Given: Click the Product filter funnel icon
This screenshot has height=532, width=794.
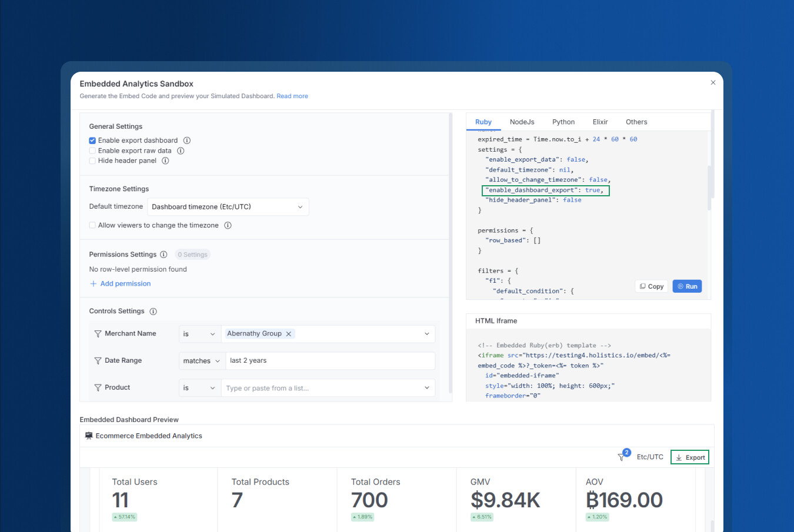Looking at the screenshot, I should point(98,388).
